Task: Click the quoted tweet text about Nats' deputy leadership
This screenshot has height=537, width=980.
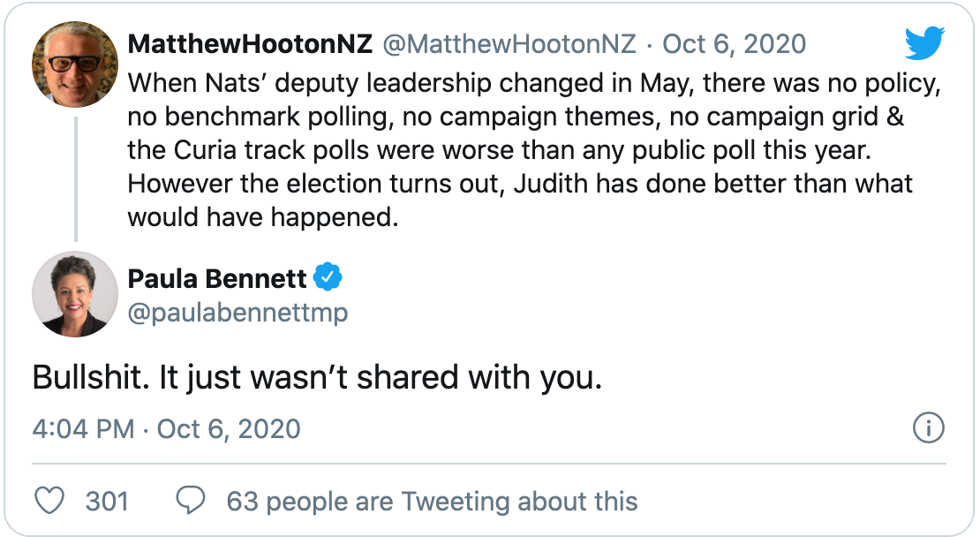Action: coord(534,150)
